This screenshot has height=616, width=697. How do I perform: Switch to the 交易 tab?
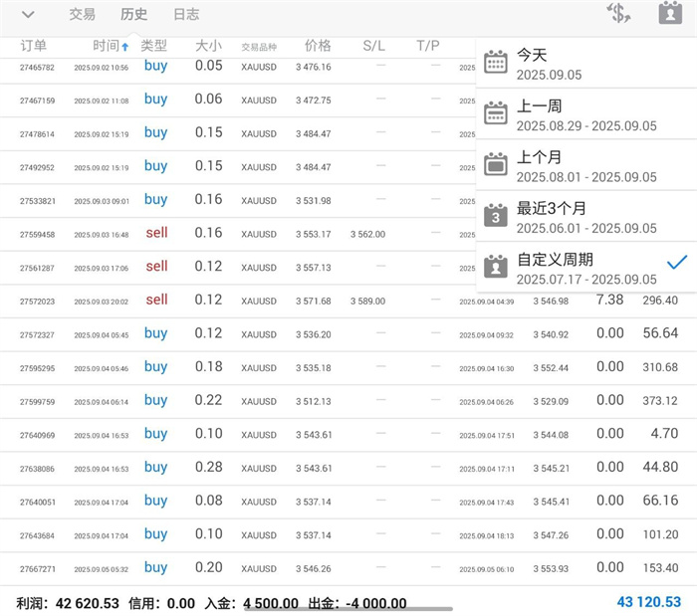83,14
